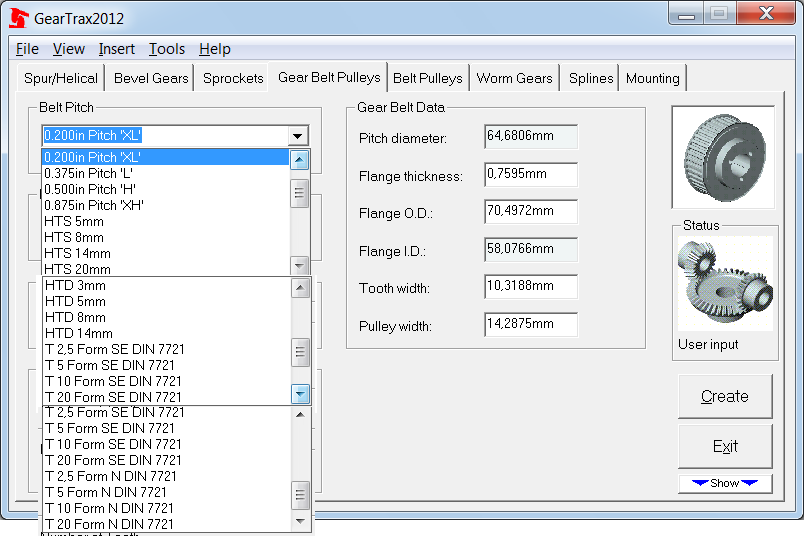Click the Pitch diameter value field
806x560 pixels.
530,136
